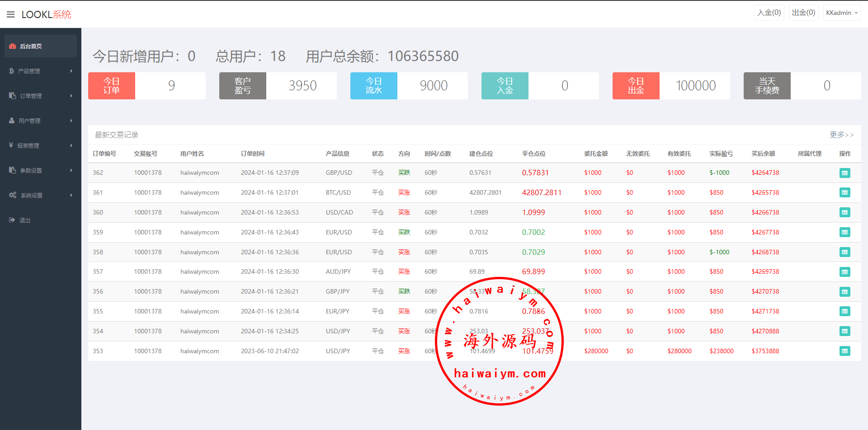Click the red 今日订单 stat tile
Viewport: 868px width, 430px height.
pyautogui.click(x=112, y=86)
